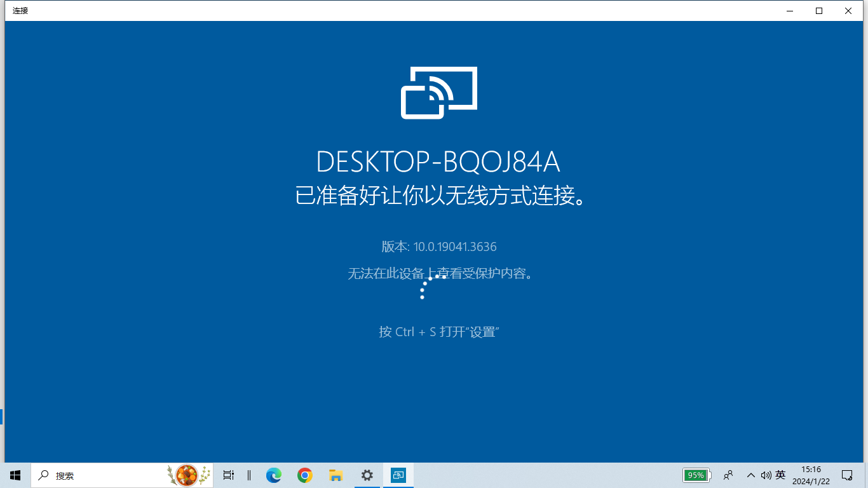Viewport: 868px width, 488px height.
Task: Click the 95% battery indicator
Action: [697, 475]
